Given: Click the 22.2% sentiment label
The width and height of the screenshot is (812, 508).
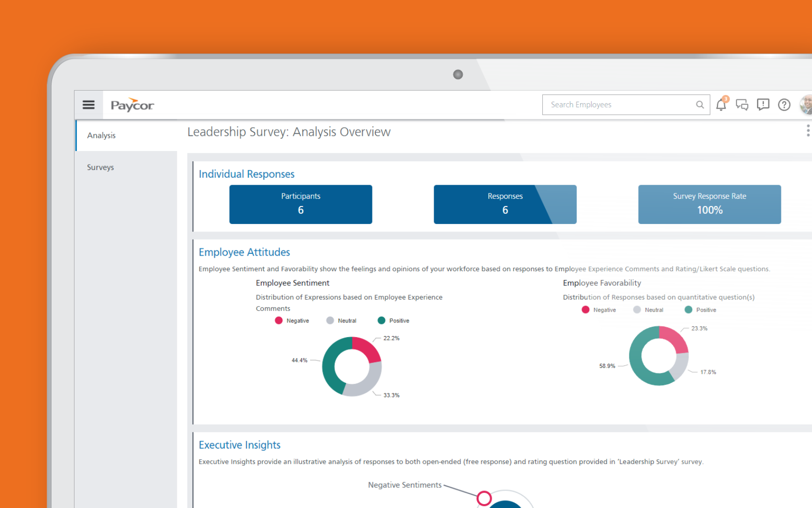Looking at the screenshot, I should coord(391,338).
